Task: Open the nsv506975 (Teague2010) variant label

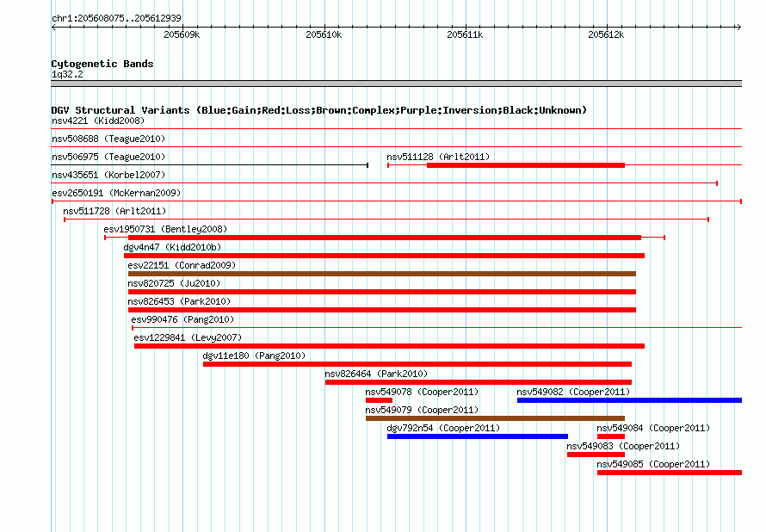Action: coord(108,157)
